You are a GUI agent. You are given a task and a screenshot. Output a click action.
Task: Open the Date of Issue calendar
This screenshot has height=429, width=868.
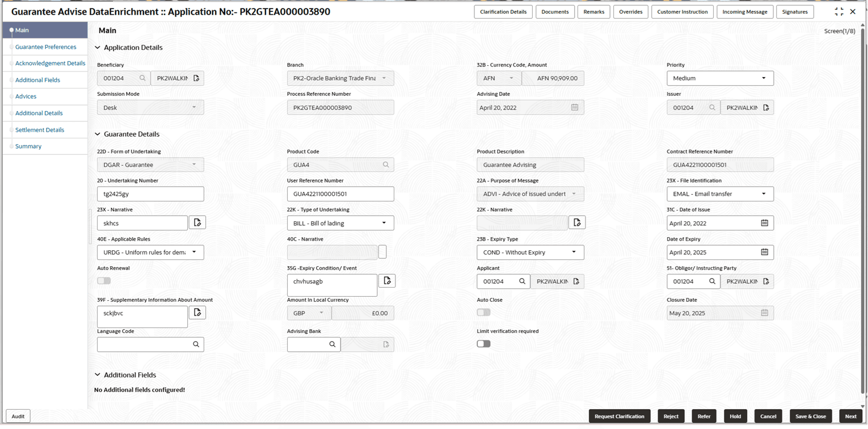coord(764,222)
